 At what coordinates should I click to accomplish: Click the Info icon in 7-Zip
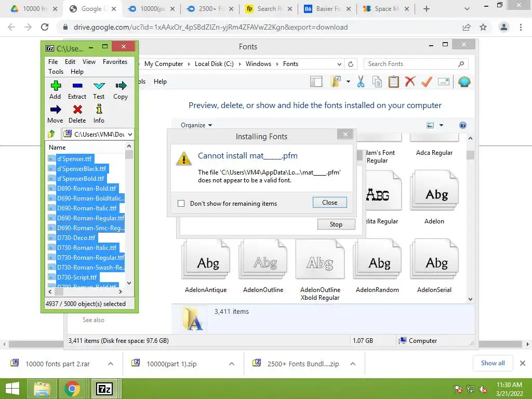coord(99,109)
